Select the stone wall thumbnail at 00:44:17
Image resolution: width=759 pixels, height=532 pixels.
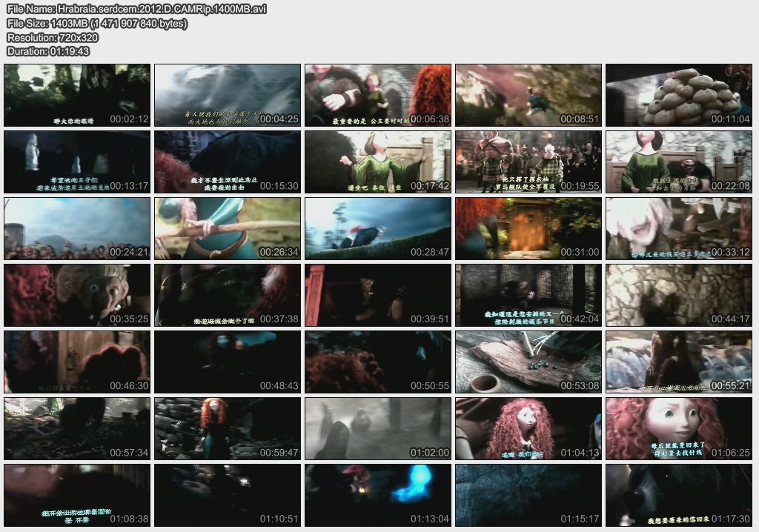click(679, 296)
